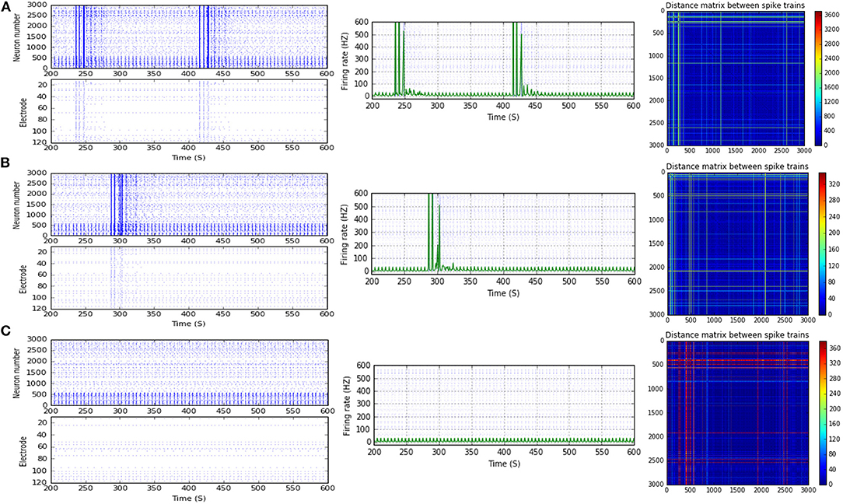Click 'Time (S)' under panel B firing rate plot
Viewport: 843px width, 504px height.
click(x=503, y=293)
